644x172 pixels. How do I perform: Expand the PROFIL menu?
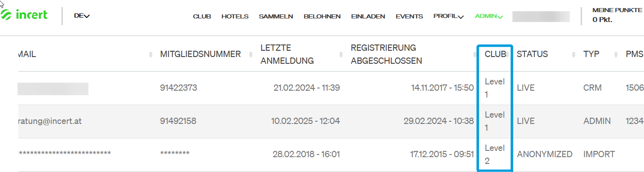448,16
